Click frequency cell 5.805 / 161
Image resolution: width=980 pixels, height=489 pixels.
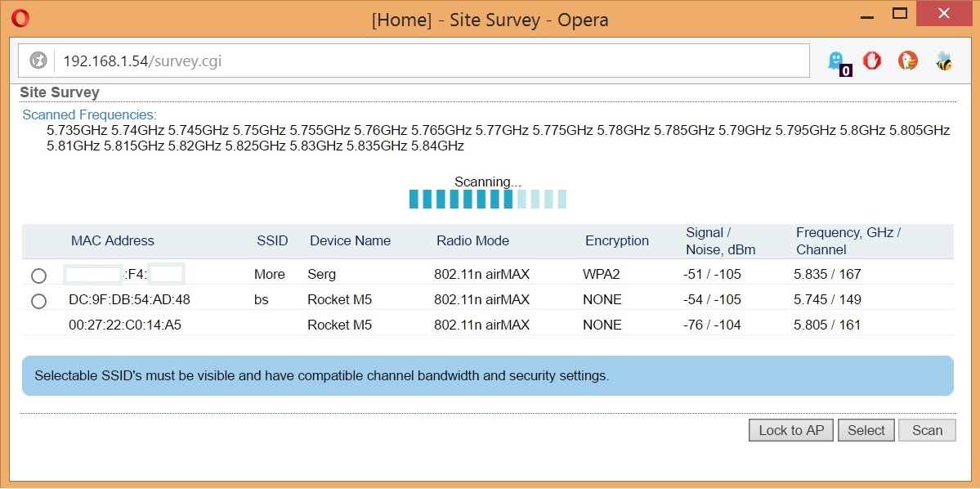[x=827, y=325]
